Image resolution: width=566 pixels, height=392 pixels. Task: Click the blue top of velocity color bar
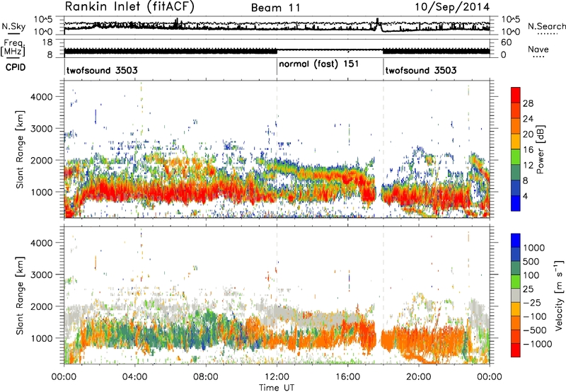516,241
